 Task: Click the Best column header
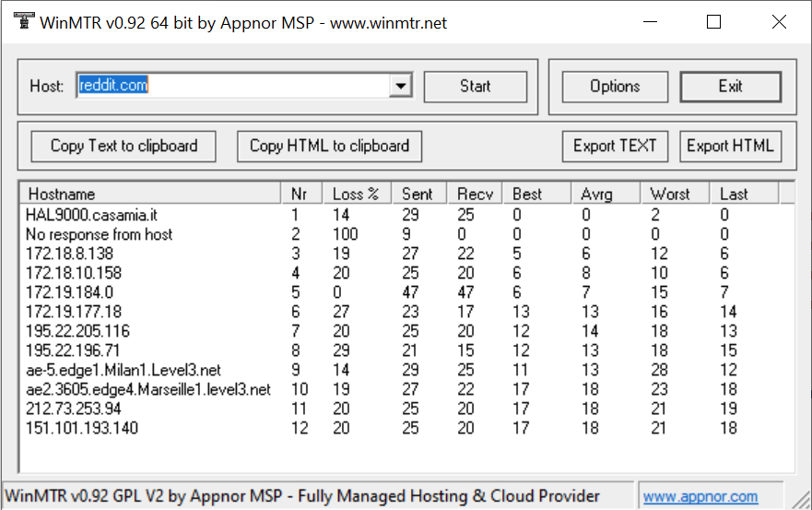coord(537,194)
